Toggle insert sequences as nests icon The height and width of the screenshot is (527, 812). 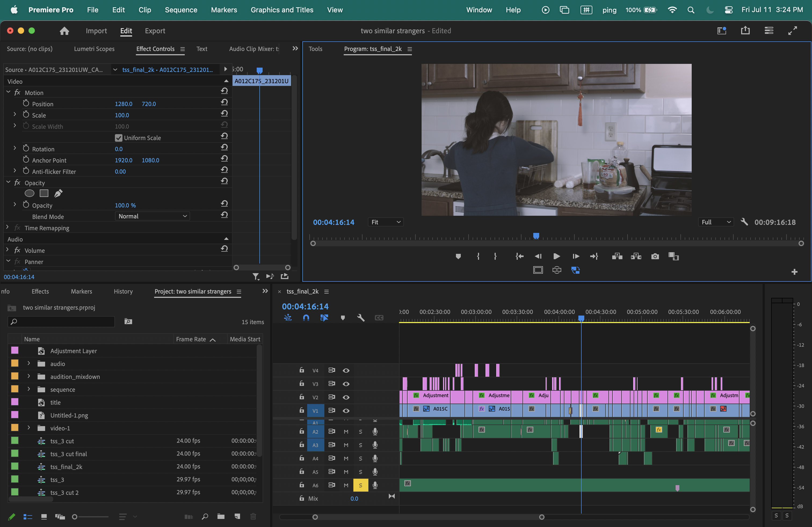[x=288, y=318]
